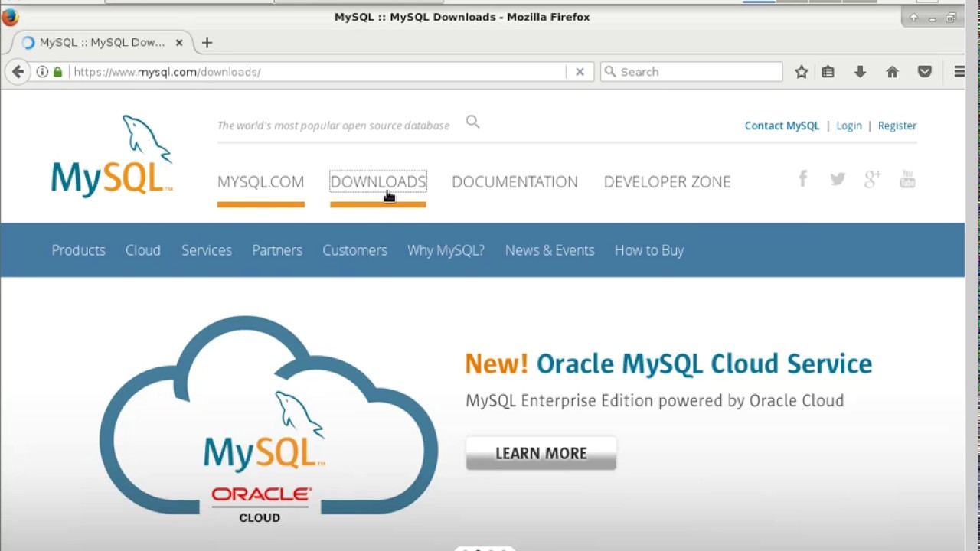Open MySQL Facebook page icon
Screen dimensions: 980x551
(x=802, y=179)
